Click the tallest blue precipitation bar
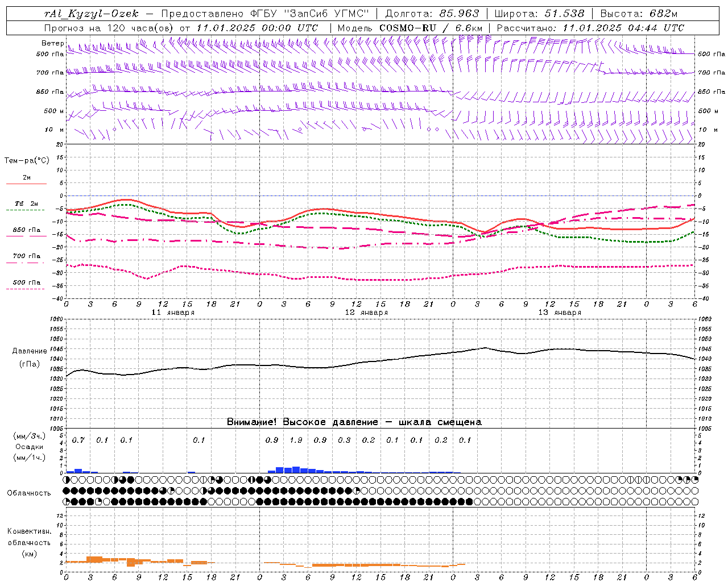 point(296,469)
